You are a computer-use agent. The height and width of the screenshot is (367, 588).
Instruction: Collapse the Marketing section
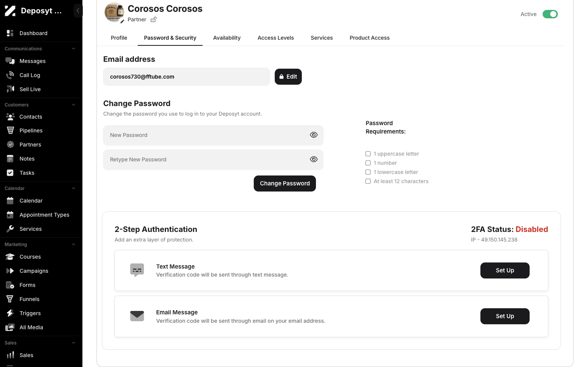pos(74,245)
